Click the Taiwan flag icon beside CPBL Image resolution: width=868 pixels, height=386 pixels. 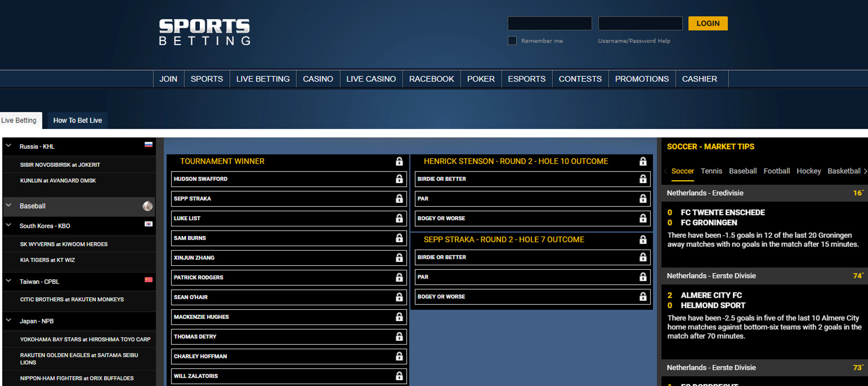tap(149, 279)
